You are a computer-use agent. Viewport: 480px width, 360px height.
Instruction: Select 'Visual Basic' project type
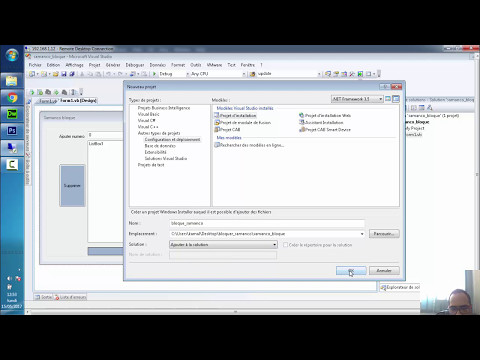(148, 114)
